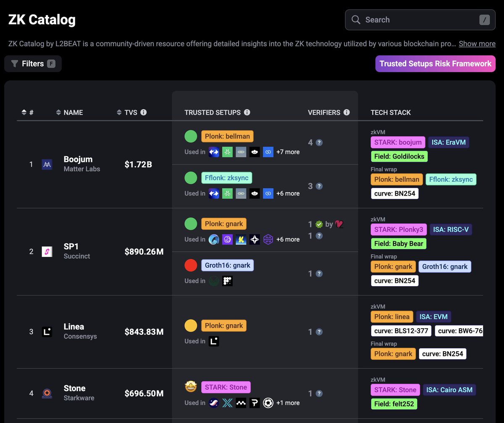Click the STARK: Plonky3 tag
The width and height of the screenshot is (504, 423).
(x=399, y=230)
